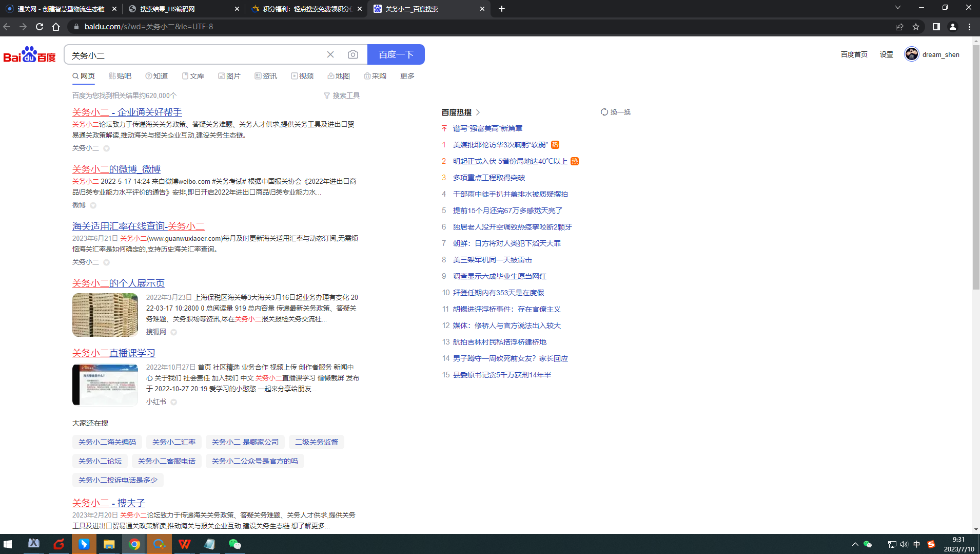This screenshot has width=980, height=554.
Task: Expand source menu beside 微博
Action: (93, 205)
